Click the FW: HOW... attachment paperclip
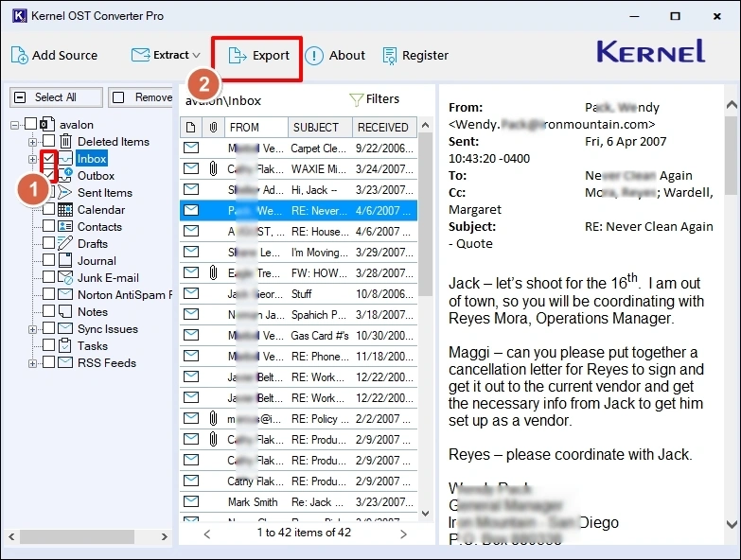This screenshot has height=560, width=741. (213, 272)
